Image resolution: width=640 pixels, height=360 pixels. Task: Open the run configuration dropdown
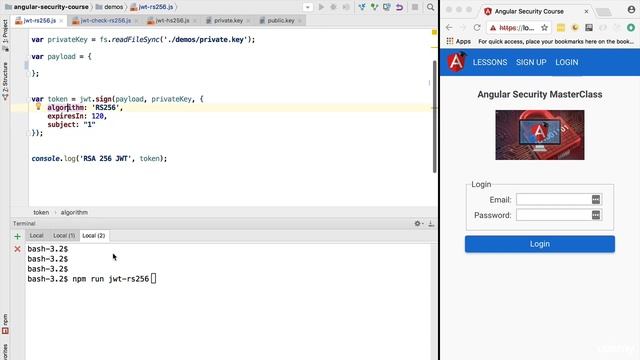308,7
